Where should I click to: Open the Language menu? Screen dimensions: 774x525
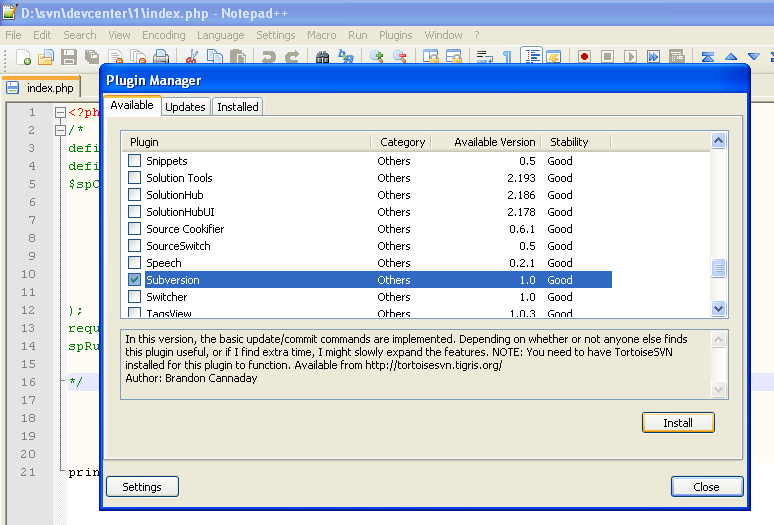[x=221, y=35]
